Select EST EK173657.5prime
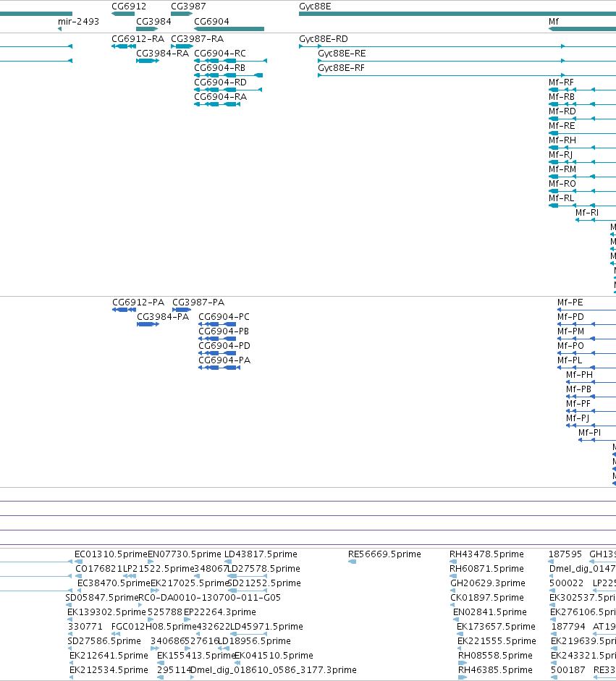This screenshot has width=616, height=681. 496,627
